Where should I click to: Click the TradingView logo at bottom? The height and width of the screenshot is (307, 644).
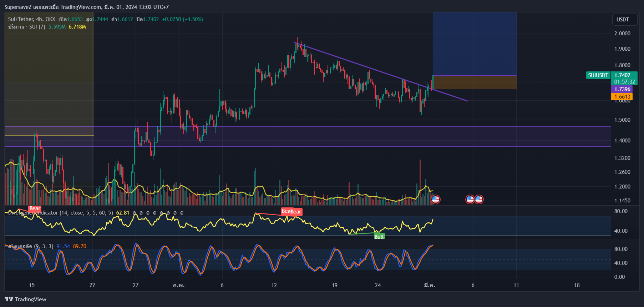(25, 299)
